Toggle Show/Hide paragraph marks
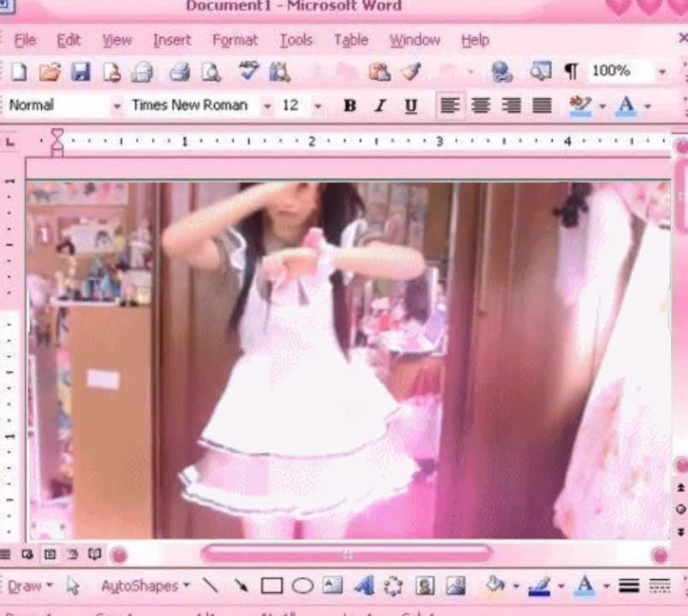The image size is (688, 616). [x=572, y=73]
